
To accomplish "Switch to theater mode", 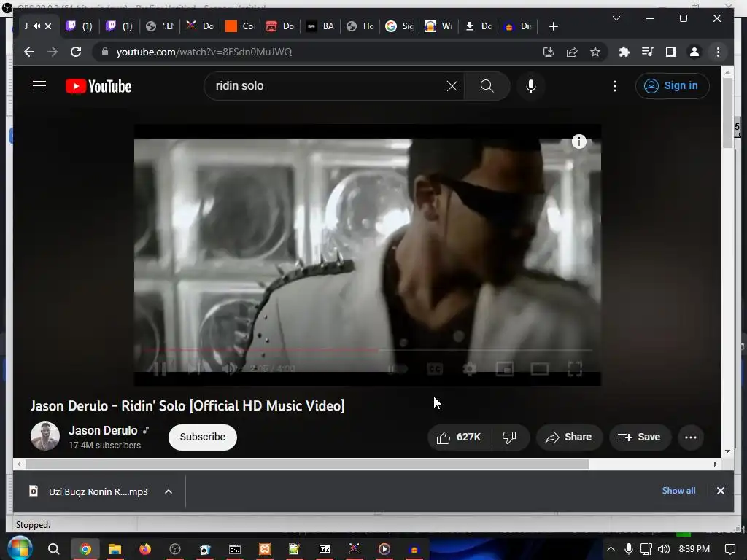I will (x=539, y=369).
